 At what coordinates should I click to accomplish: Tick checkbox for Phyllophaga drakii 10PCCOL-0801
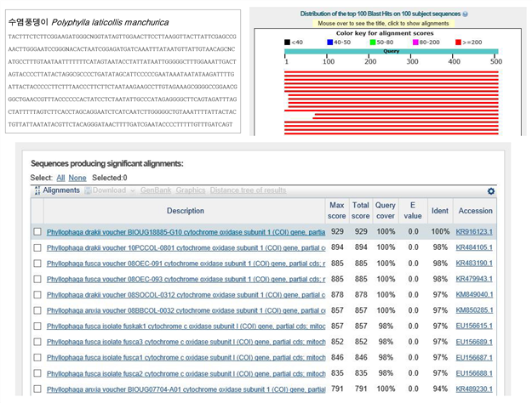point(37,247)
